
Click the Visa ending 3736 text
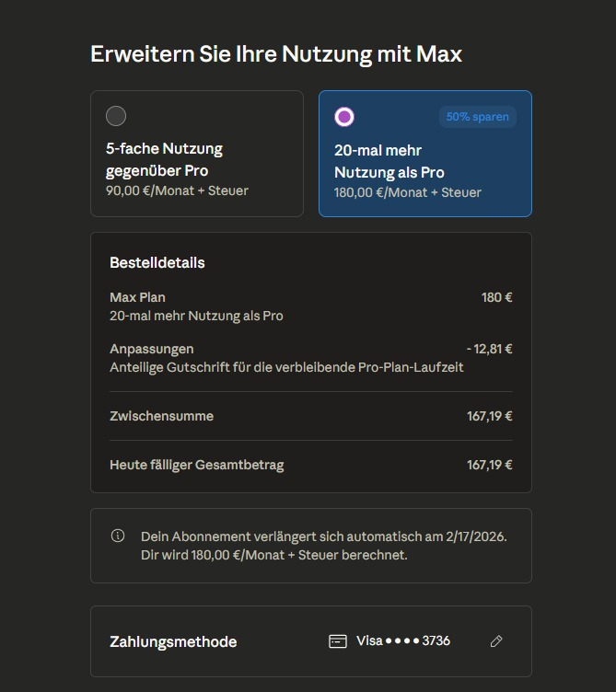click(x=403, y=640)
